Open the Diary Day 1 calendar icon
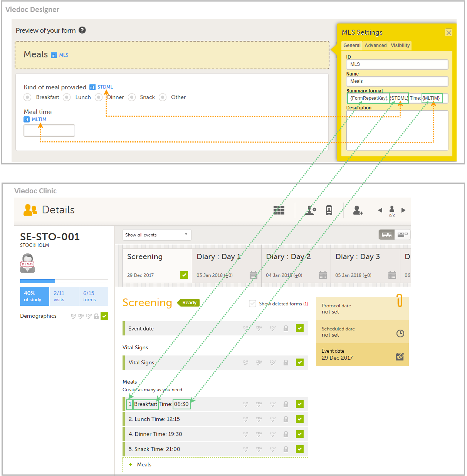This screenshot has height=476, width=467. click(x=253, y=275)
